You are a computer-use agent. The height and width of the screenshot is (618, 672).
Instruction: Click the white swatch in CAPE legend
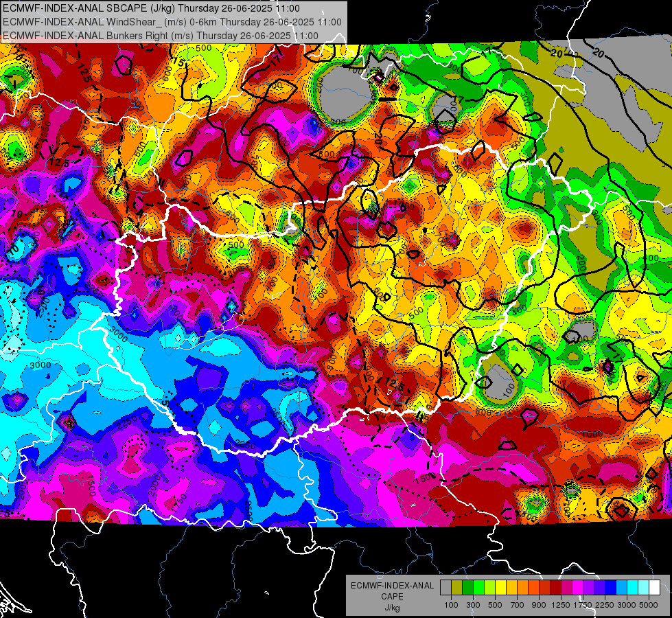pyautogui.click(x=654, y=588)
